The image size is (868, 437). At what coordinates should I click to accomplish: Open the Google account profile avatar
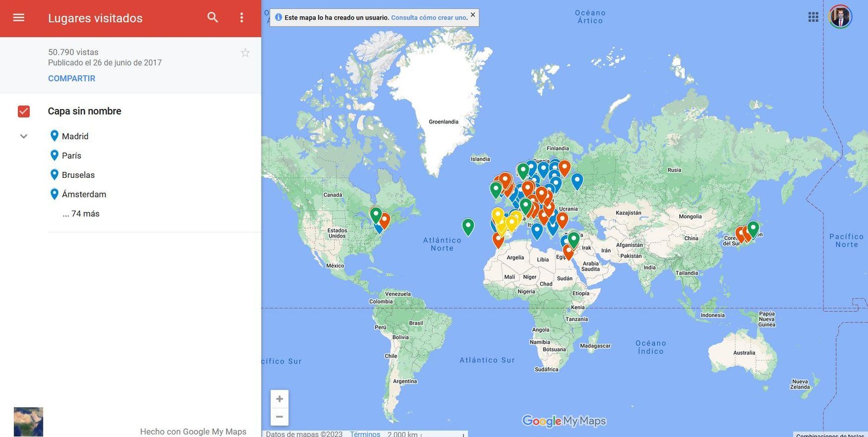pos(840,17)
